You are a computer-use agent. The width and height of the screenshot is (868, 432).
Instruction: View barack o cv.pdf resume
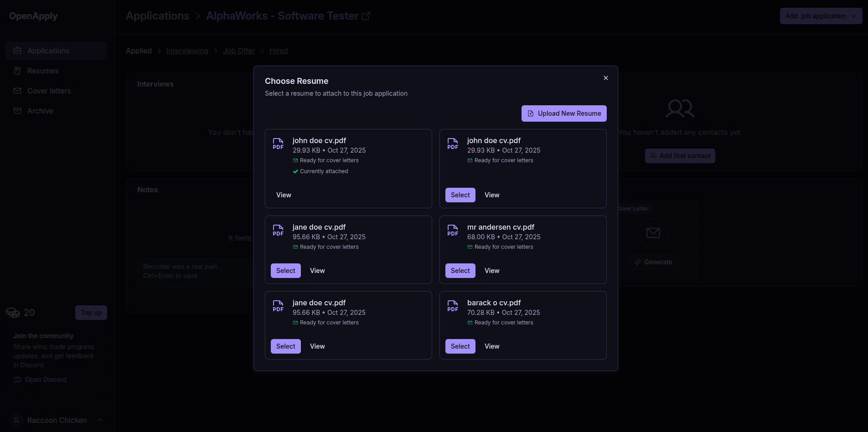pyautogui.click(x=492, y=346)
